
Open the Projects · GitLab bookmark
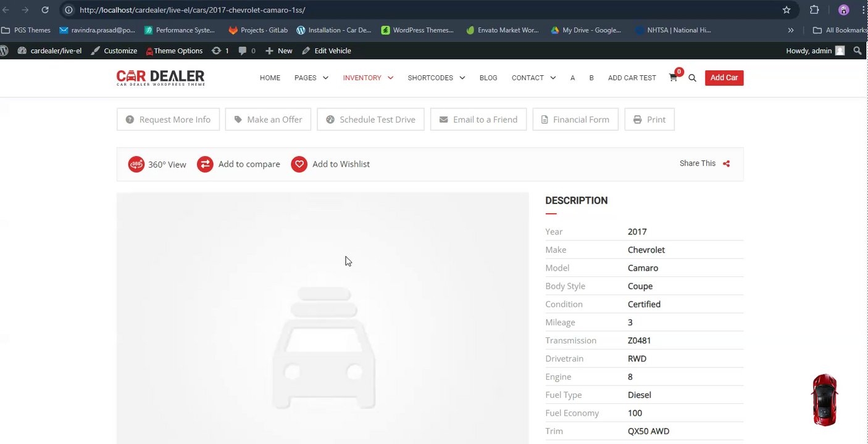(x=258, y=30)
